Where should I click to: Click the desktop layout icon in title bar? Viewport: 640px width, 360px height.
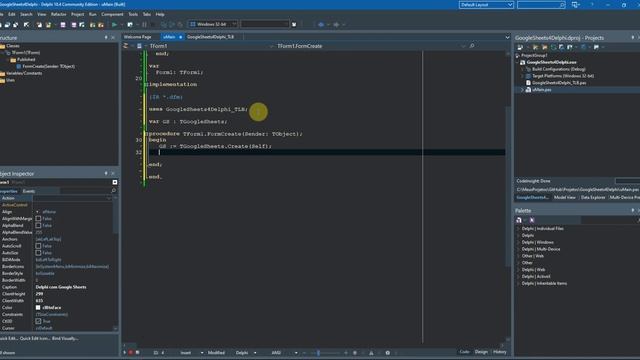[576, 4]
